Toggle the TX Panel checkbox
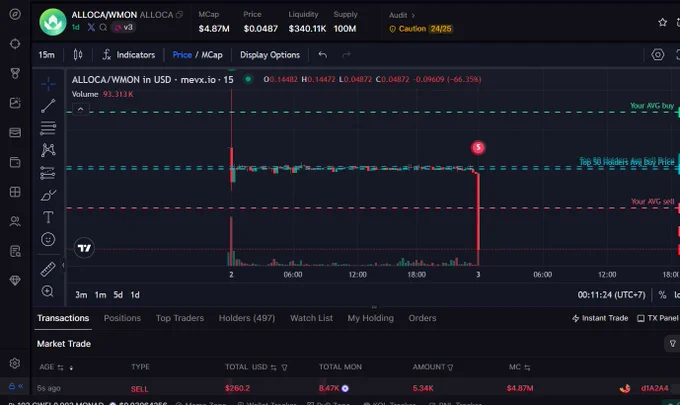 point(641,319)
